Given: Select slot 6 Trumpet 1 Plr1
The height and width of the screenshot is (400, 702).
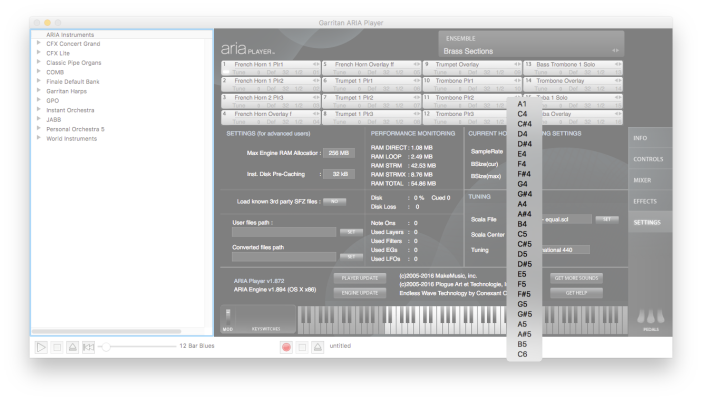Looking at the screenshot, I should click(372, 84).
